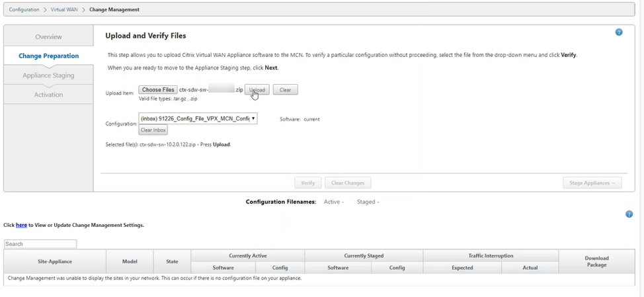The image size is (644, 297).
Task: Click the Choose Files button
Action: tap(158, 90)
